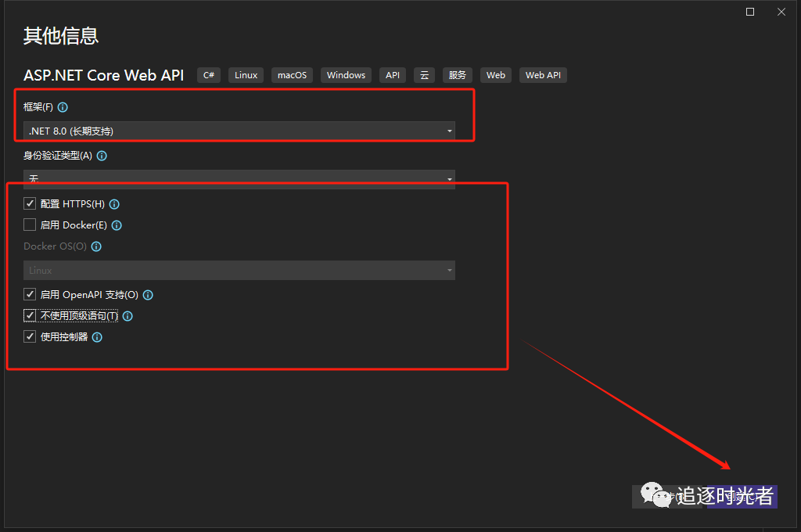Click the Windows tag

[x=347, y=75]
